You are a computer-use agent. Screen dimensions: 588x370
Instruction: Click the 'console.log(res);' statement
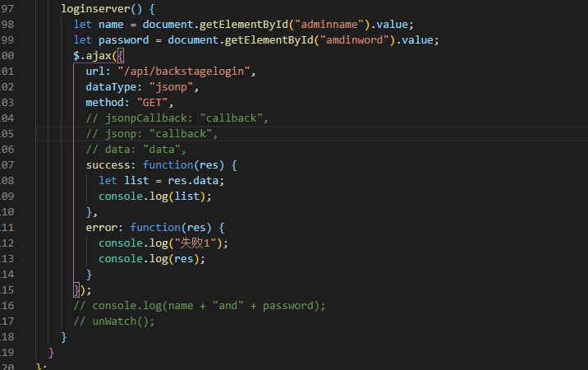(152, 259)
